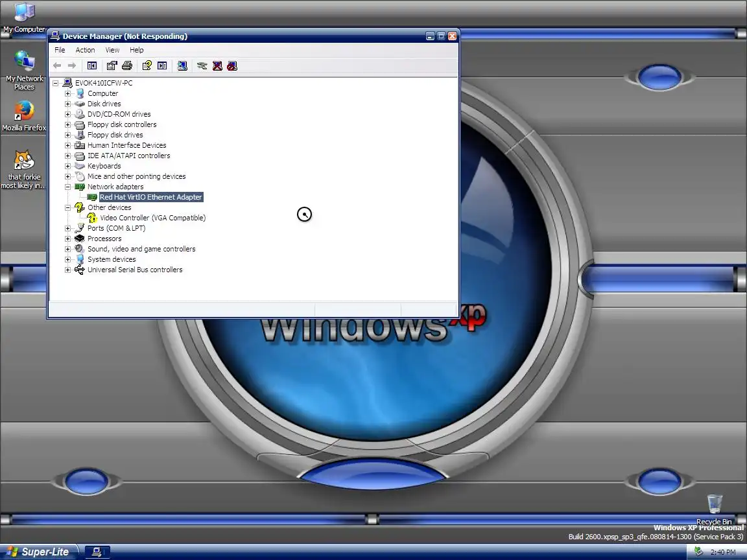Open the View menu
Viewport: 747px width, 560px height.
112,50
